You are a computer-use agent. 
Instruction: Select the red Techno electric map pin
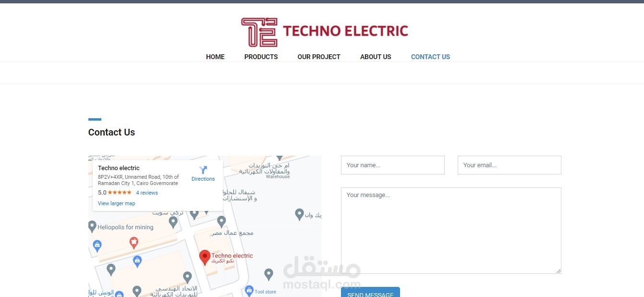(205, 258)
